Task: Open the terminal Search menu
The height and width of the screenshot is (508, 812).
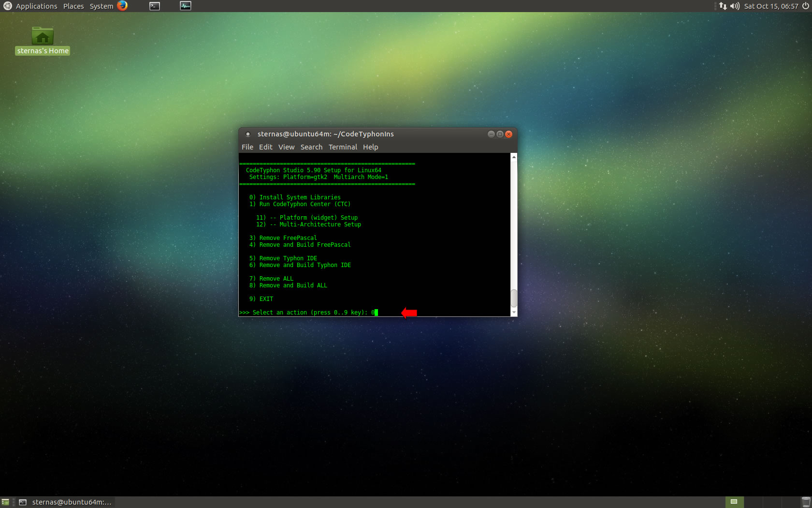Action: coord(311,147)
